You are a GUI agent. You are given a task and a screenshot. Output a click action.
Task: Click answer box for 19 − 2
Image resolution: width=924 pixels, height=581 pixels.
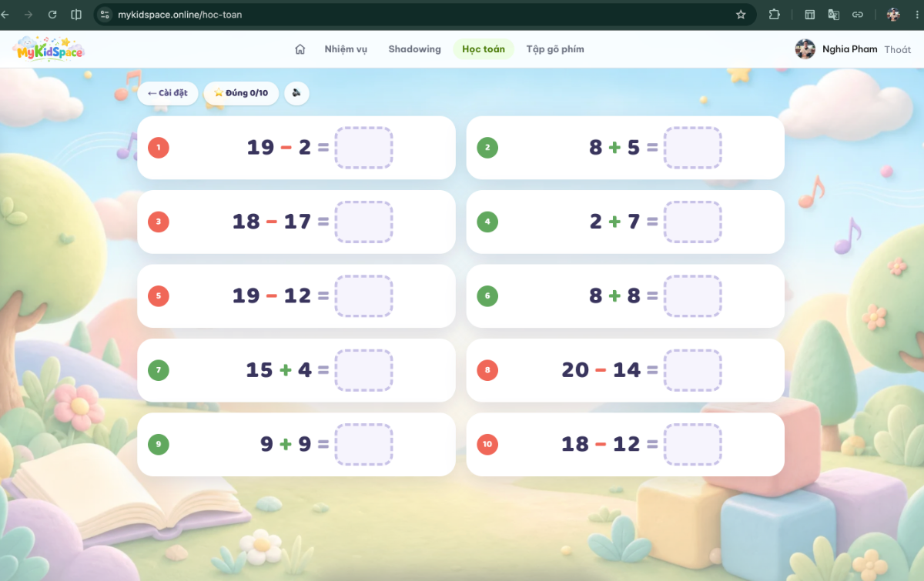pyautogui.click(x=363, y=148)
